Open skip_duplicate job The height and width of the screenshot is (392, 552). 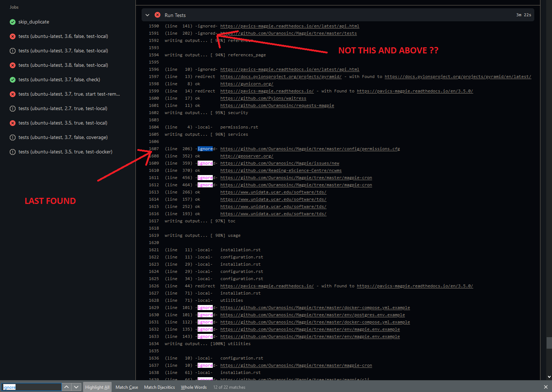click(34, 22)
